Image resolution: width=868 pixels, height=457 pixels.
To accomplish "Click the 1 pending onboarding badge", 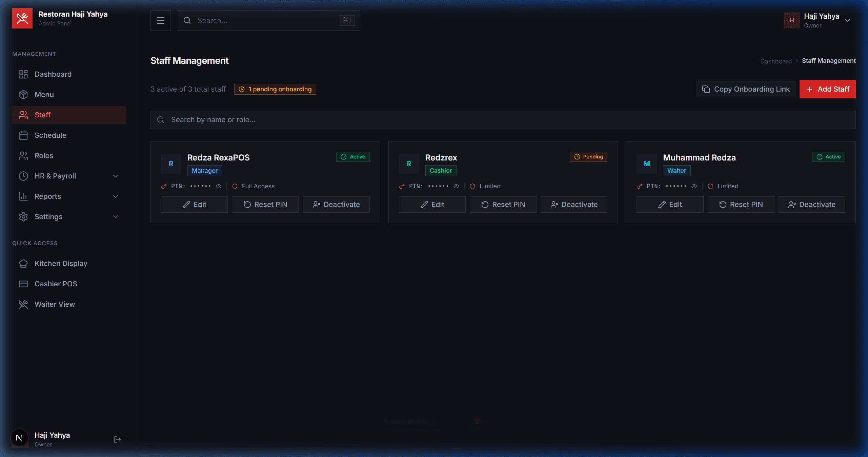I will click(275, 89).
